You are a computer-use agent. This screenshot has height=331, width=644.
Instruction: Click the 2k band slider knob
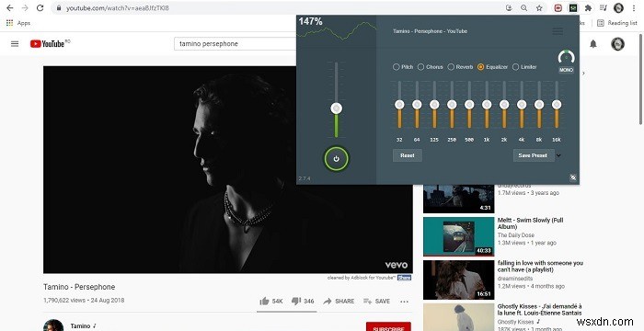[504, 105]
